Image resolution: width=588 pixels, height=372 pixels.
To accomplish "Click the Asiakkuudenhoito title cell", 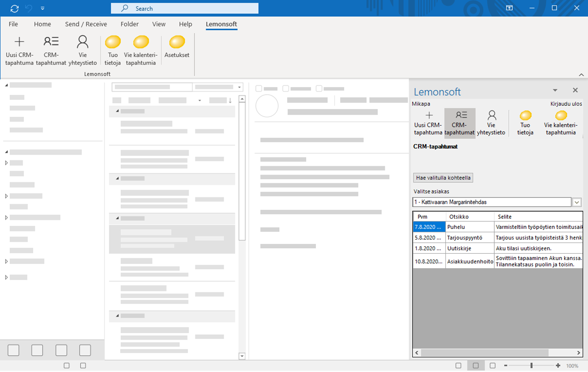I will (469, 262).
